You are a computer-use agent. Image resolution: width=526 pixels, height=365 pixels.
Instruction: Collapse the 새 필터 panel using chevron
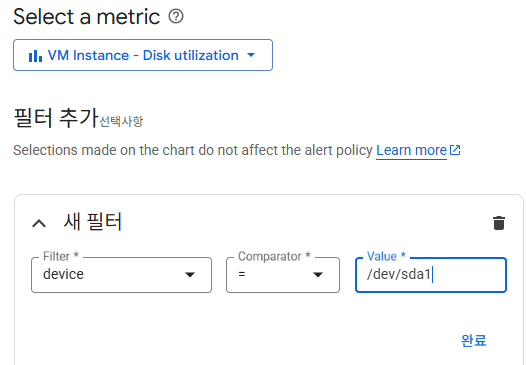click(39, 223)
